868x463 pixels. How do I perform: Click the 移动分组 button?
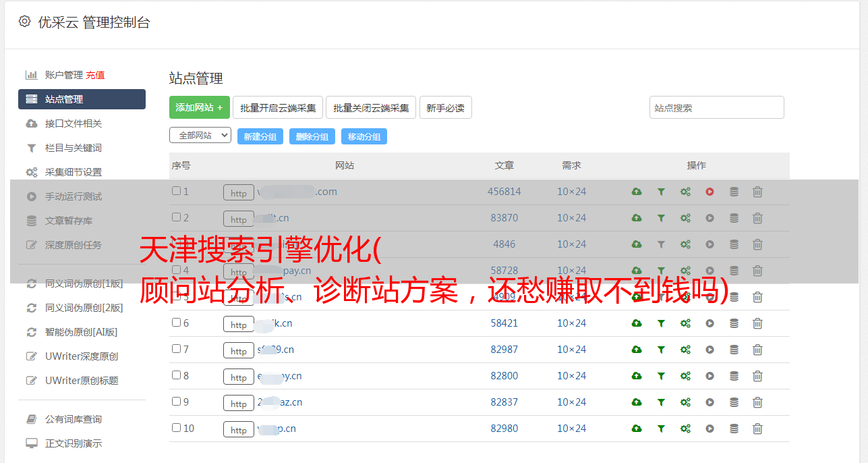364,136
